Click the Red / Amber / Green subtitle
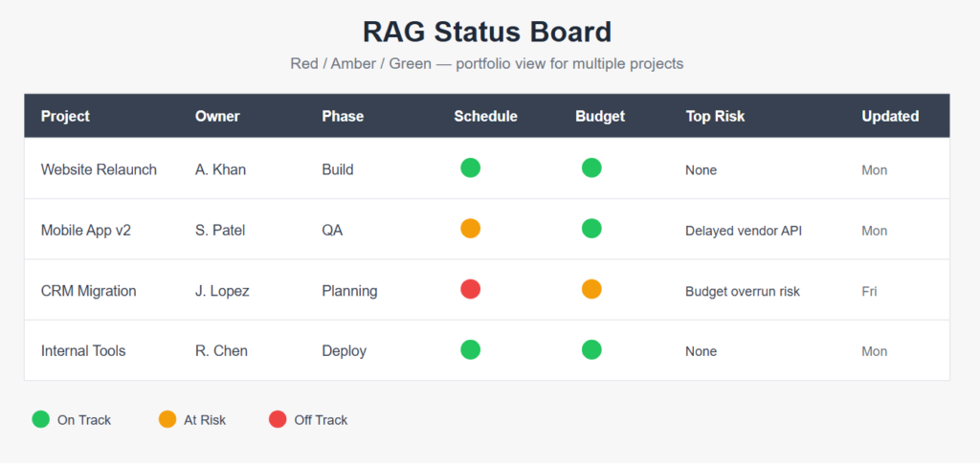 tap(487, 64)
